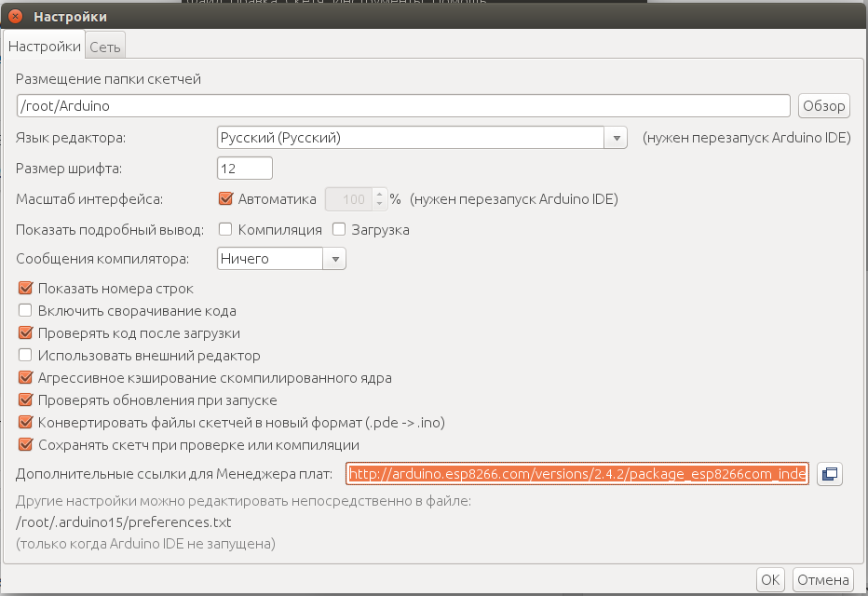868x596 pixels.
Task: Uncheck Показать номера строк
Action: pos(25,289)
